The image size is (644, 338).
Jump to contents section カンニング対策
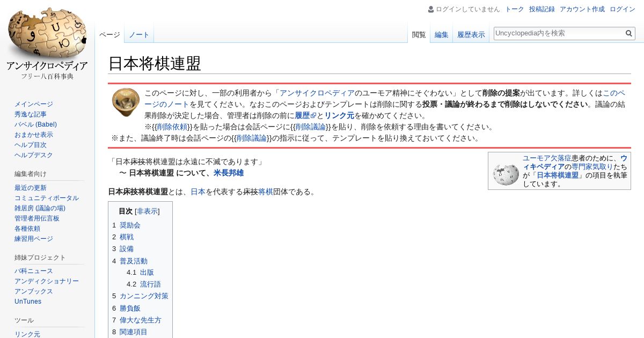tap(144, 296)
